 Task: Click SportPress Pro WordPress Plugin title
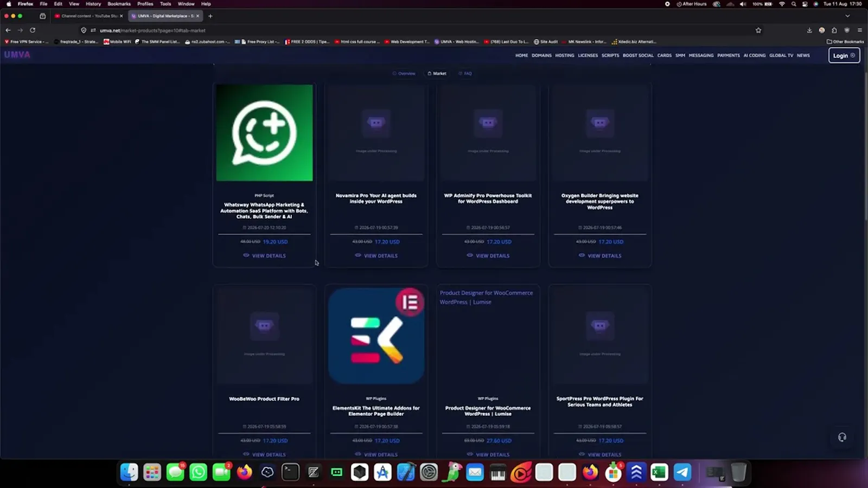[600, 402]
